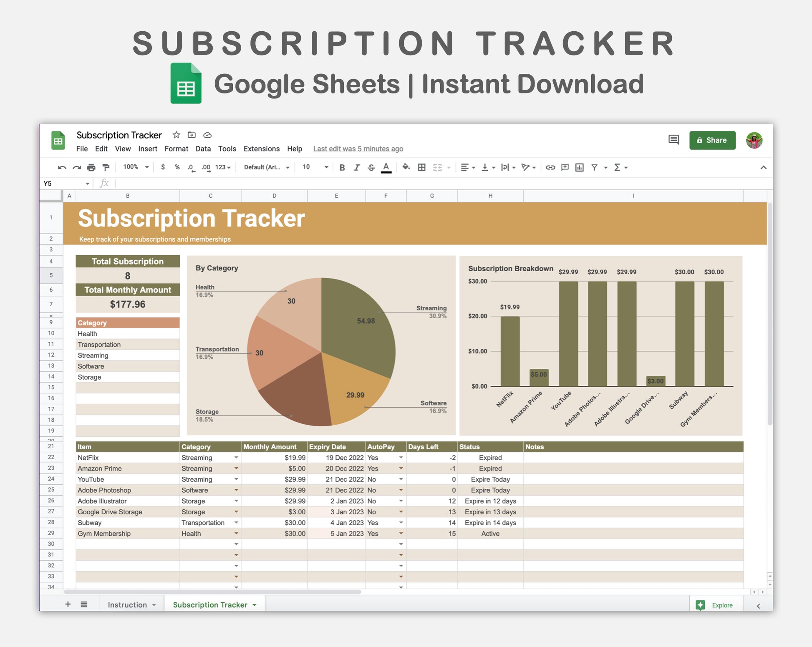This screenshot has width=812, height=647.
Task: Open the fill color bucket tool
Action: coord(406,167)
